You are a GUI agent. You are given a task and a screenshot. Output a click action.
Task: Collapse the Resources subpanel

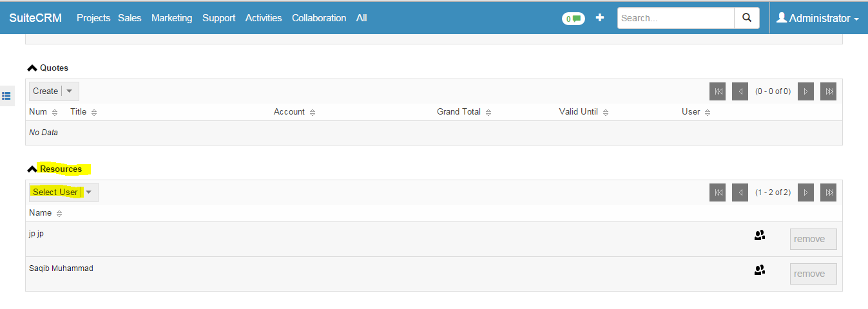tap(32, 169)
